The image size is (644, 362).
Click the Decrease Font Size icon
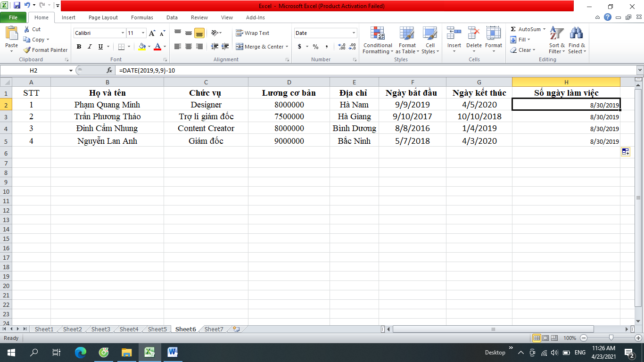click(162, 33)
